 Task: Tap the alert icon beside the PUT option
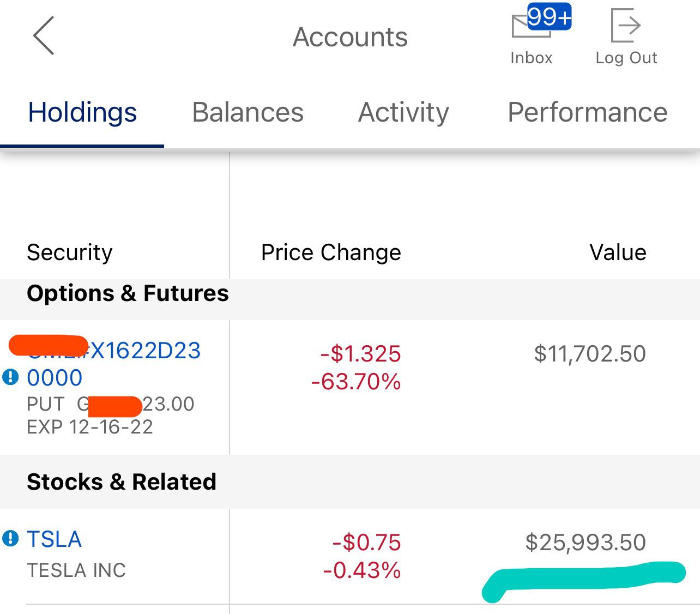point(10,377)
